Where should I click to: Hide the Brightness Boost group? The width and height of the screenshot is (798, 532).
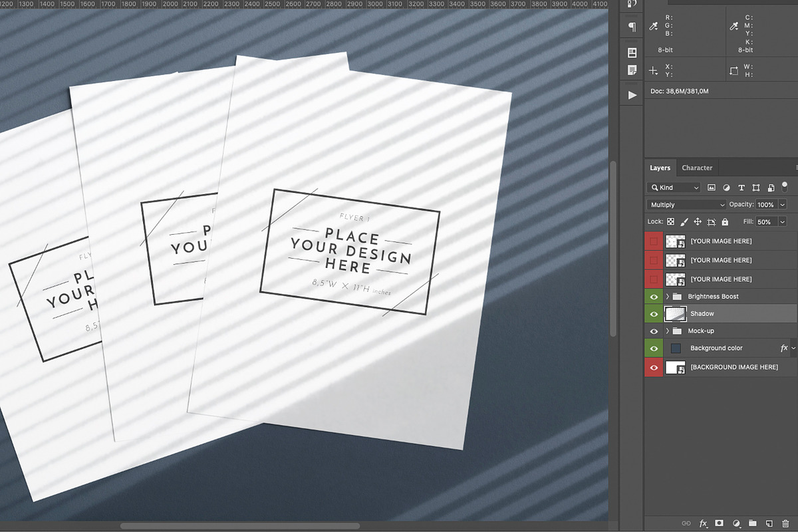coord(654,297)
